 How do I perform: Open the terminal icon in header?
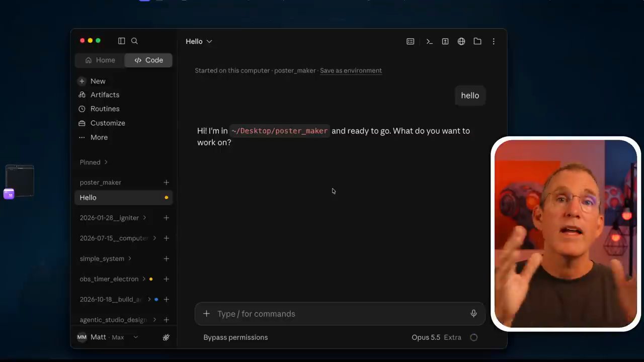click(x=429, y=41)
